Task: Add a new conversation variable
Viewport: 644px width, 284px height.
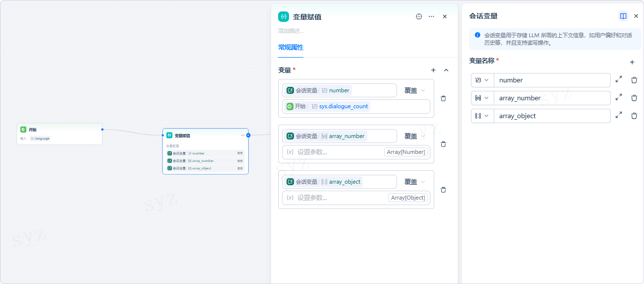Action: [x=632, y=63]
